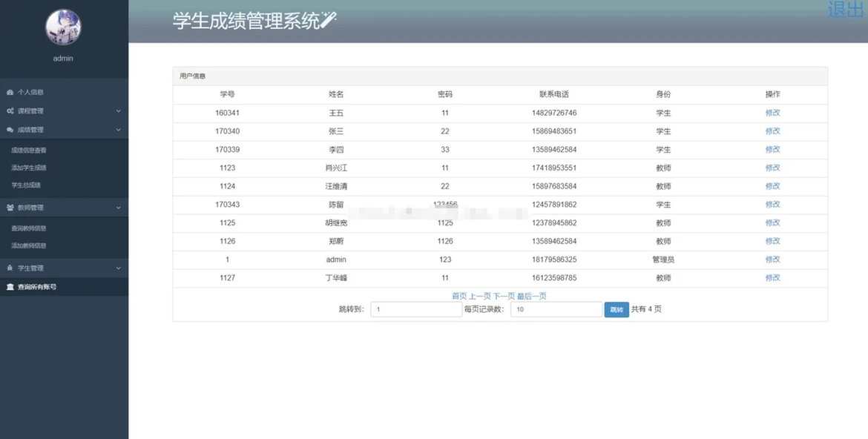Click the pencil icon beside the system title
The width and height of the screenshot is (868, 439).
(328, 20)
